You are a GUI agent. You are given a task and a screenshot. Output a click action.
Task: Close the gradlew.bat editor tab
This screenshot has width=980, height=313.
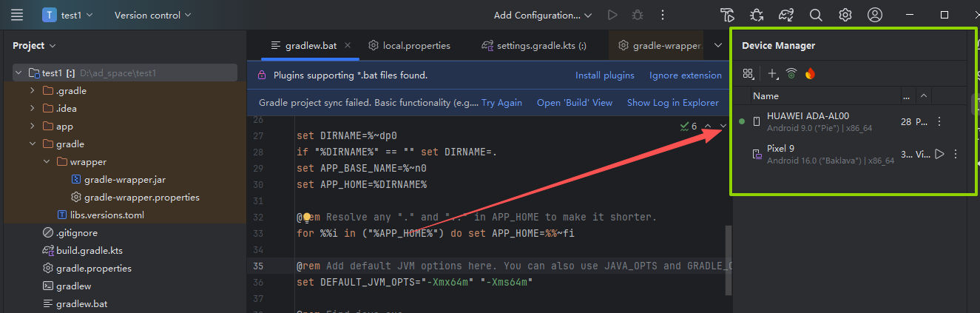tap(348, 46)
